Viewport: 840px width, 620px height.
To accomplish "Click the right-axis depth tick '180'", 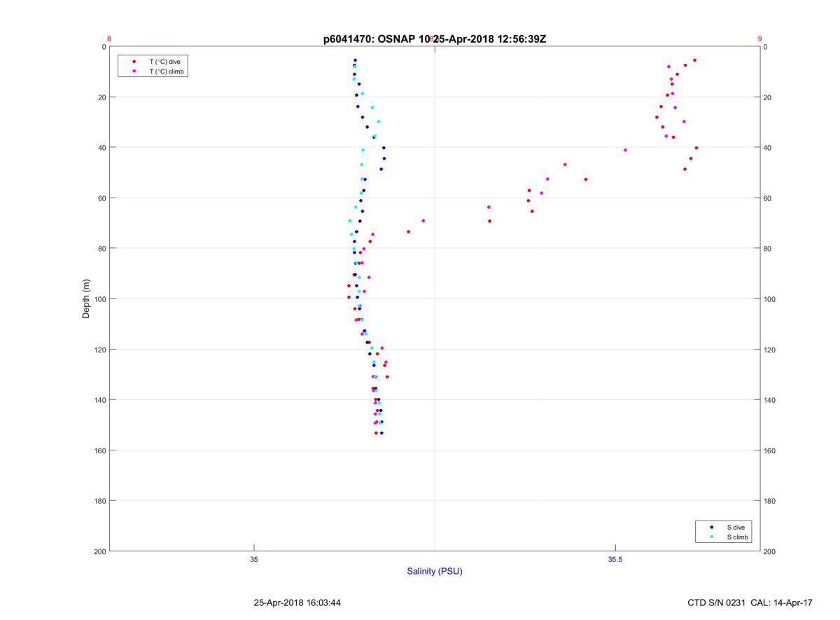I will [x=769, y=501].
